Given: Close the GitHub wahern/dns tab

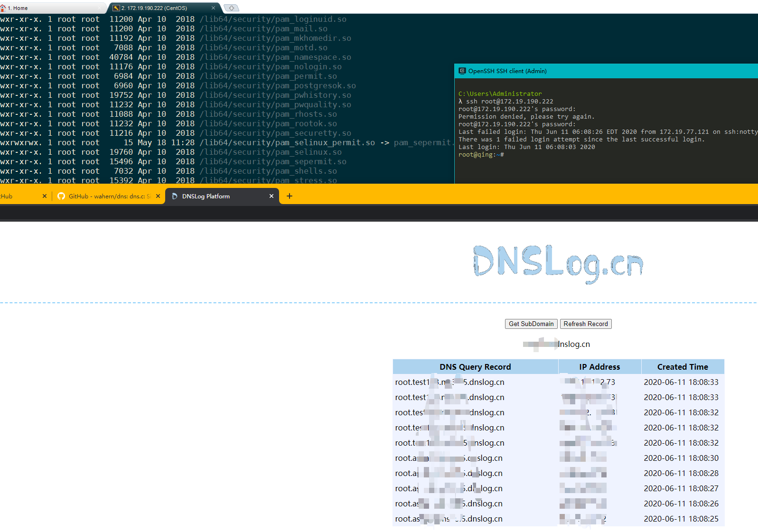Looking at the screenshot, I should tap(159, 196).
